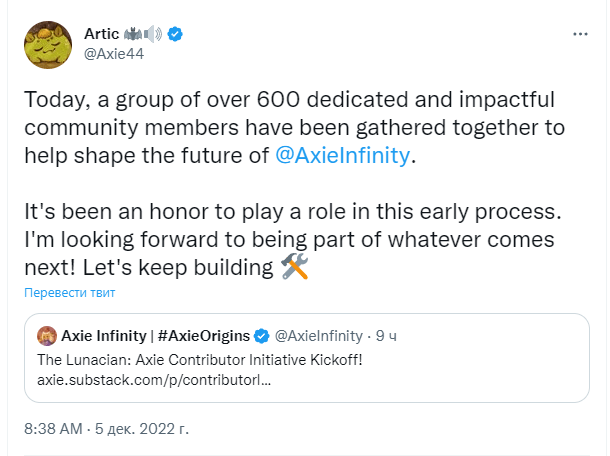Click the hammer and wrench emoji
The width and height of the screenshot is (610, 456).
[294, 267]
